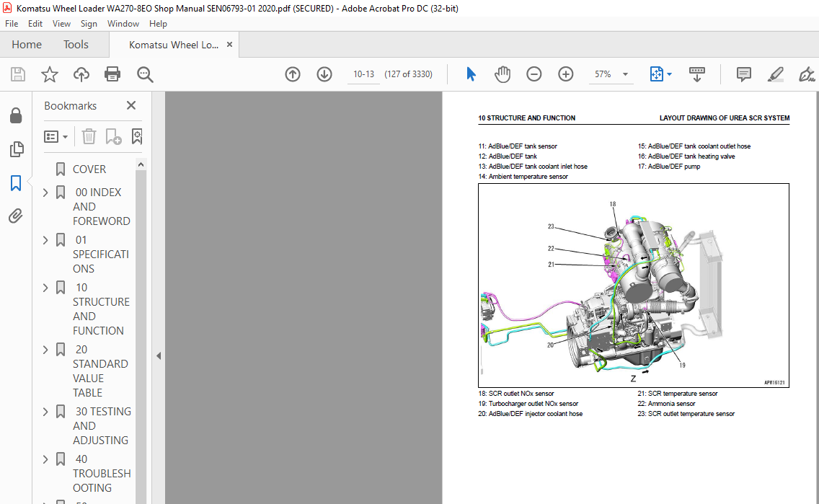Close the Komatsu document tab
Viewport: 819px width, 504px height.
coord(229,45)
